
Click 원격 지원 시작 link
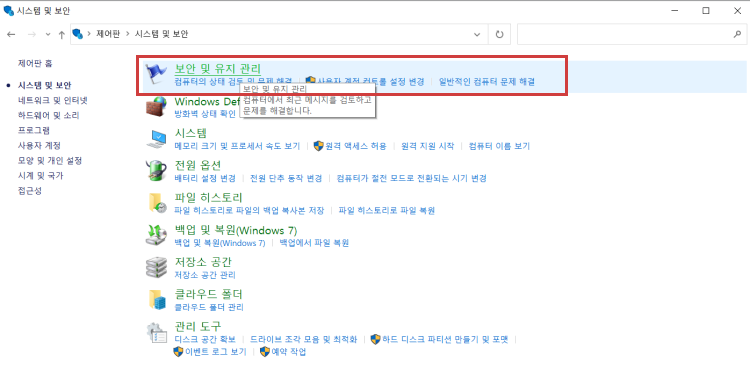pos(428,146)
